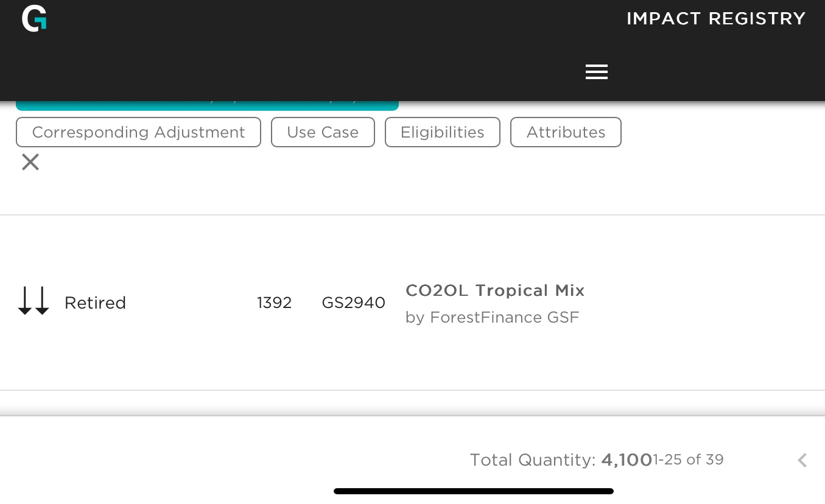Click the 4,100 total quantity value
This screenshot has height=504, width=825.
pyautogui.click(x=627, y=460)
